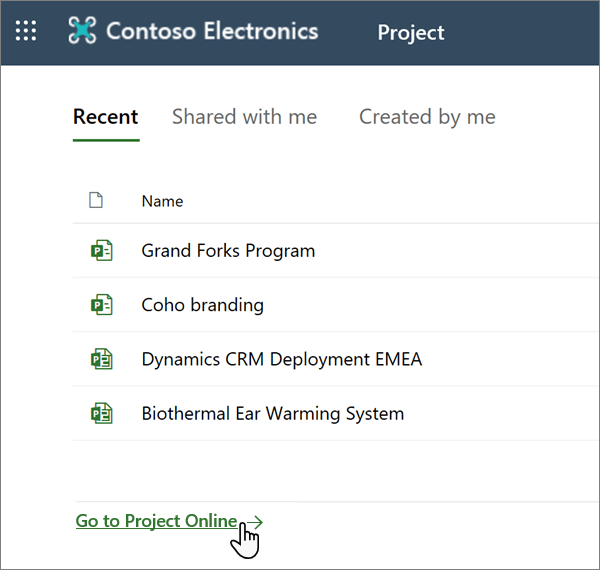The image size is (600, 570).
Task: Click the Contoso Electronics title text
Action: 212,31
